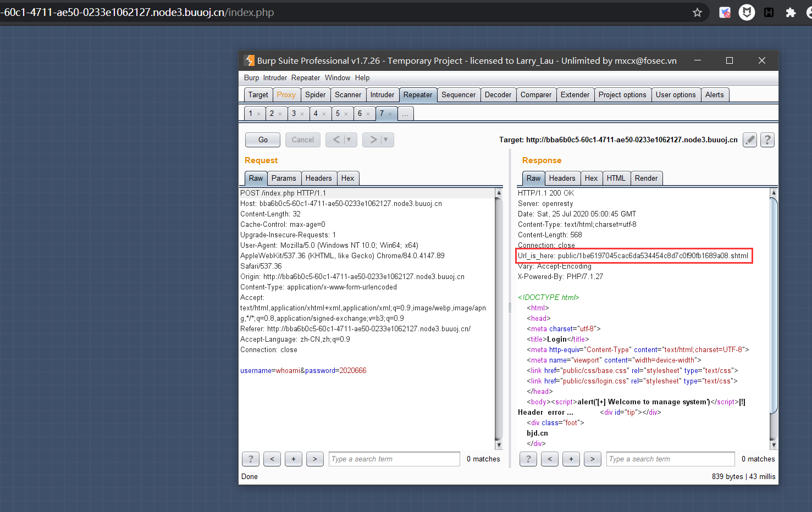The height and width of the screenshot is (512, 812).
Task: Click the shield extension icon in browser toolbar
Action: point(747,12)
